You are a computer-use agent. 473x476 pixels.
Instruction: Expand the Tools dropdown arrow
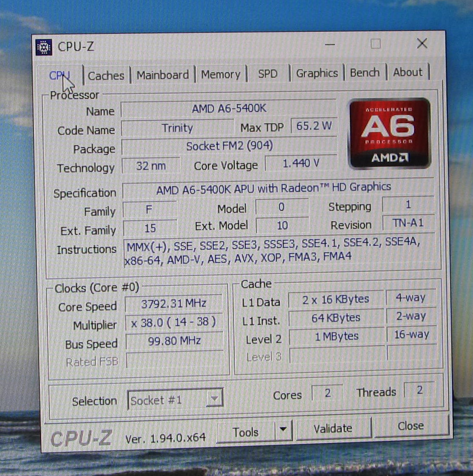click(283, 430)
